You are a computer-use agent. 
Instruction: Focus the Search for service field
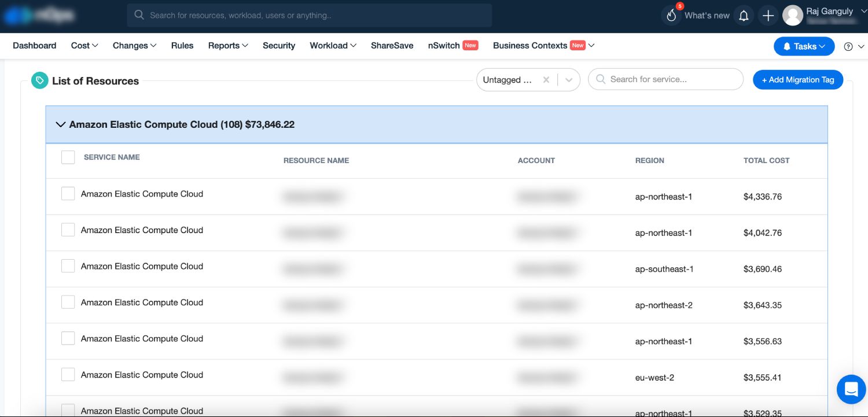665,79
